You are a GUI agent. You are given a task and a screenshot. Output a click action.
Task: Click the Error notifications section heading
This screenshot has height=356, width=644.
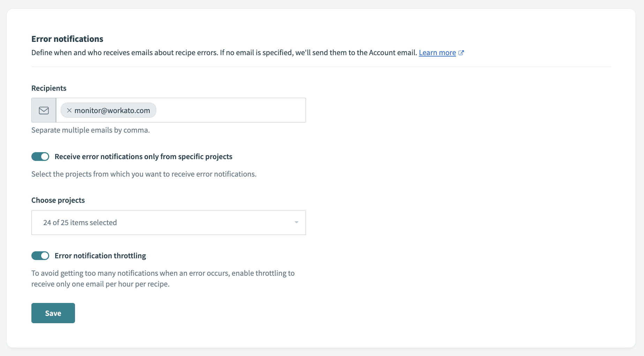coord(67,39)
